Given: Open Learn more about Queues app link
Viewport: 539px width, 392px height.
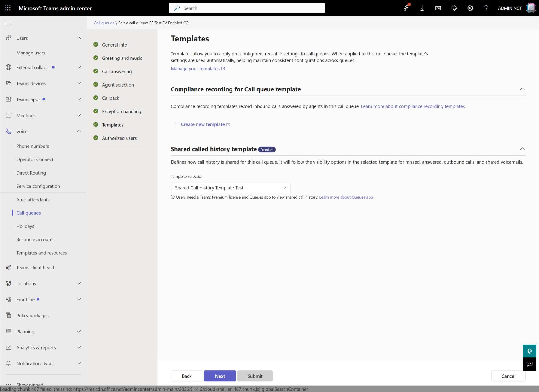Looking at the screenshot, I should [346, 197].
